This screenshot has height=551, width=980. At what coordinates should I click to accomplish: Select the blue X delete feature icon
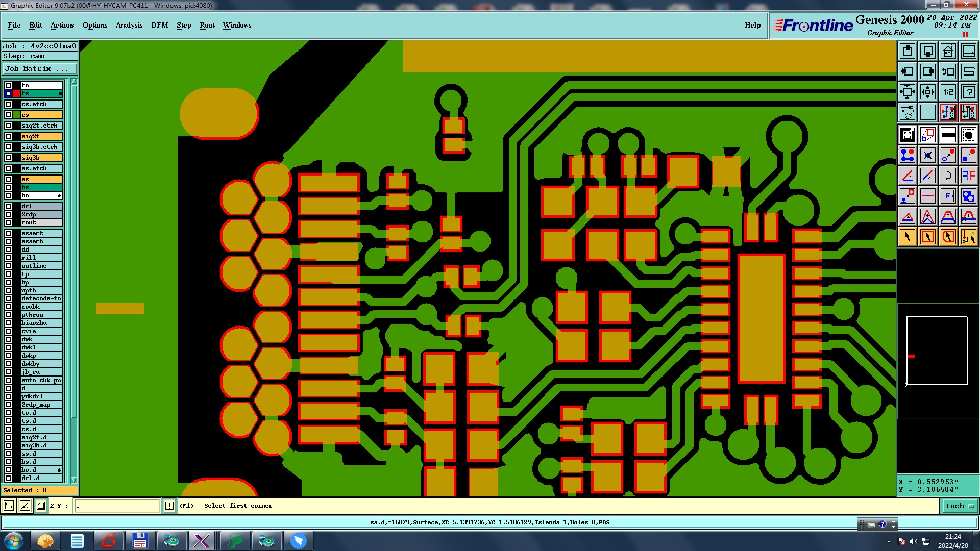pos(928,155)
